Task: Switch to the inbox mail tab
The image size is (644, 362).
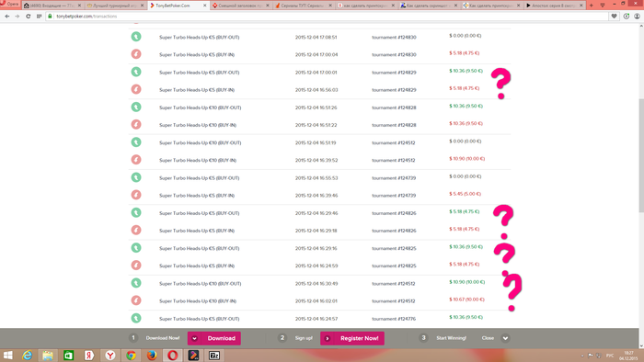Action: [52, 6]
